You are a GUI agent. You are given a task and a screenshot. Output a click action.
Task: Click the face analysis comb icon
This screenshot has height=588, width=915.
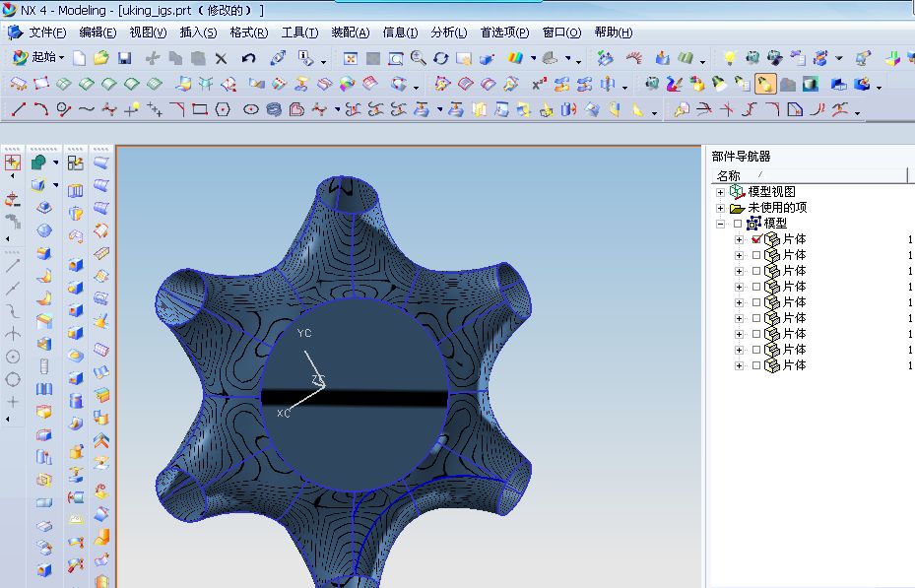[x=634, y=57]
